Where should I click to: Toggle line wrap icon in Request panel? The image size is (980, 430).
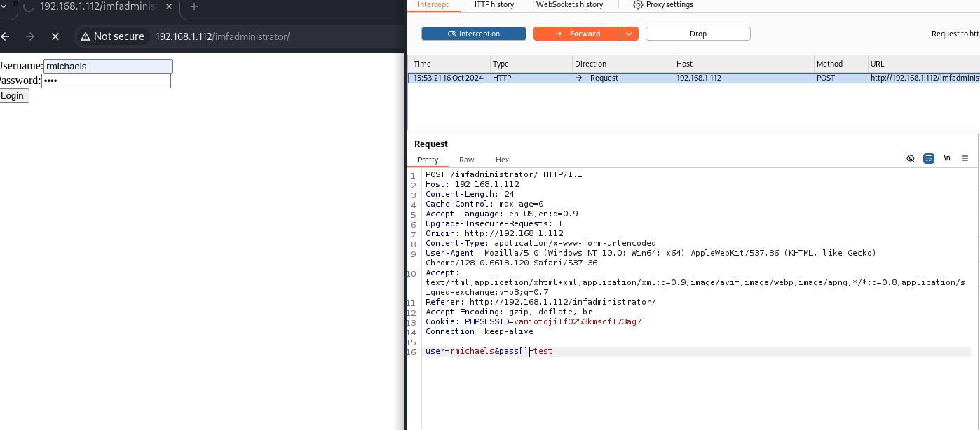(x=928, y=159)
